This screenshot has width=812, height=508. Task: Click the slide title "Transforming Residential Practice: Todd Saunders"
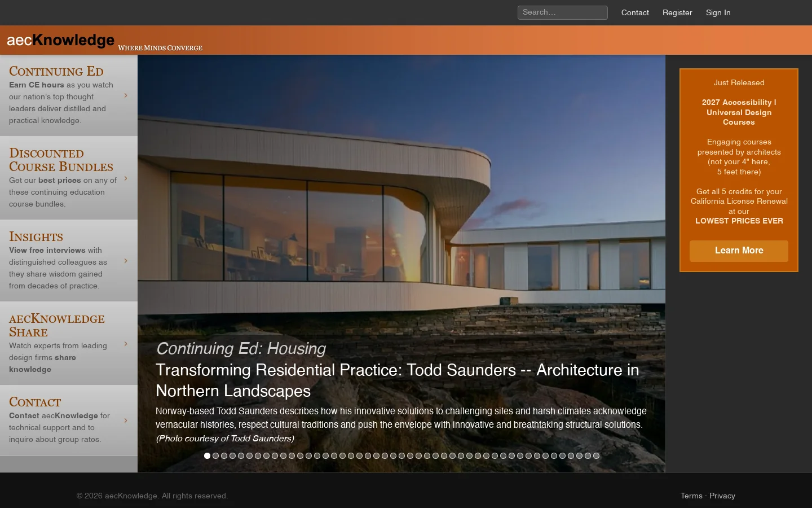[398, 380]
